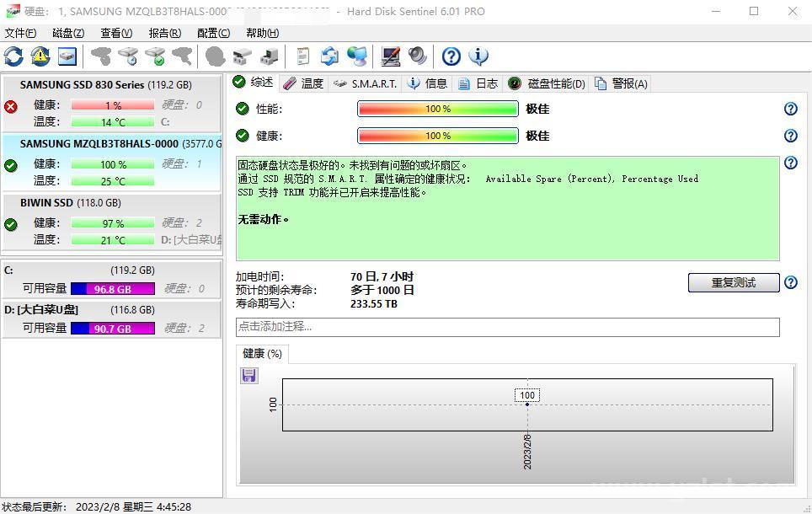
Task: Click the blue refresh arrows toolbar icon
Action: click(x=14, y=56)
